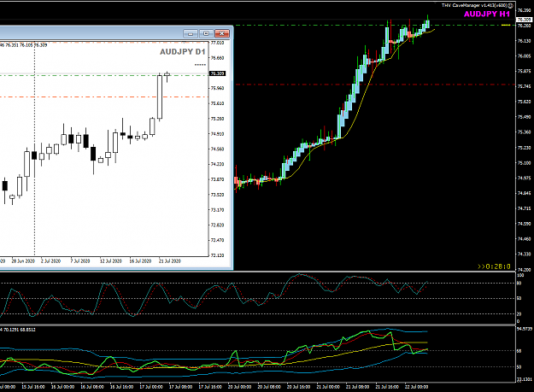Click the 74.330 price on H1 scale

(x=524, y=255)
